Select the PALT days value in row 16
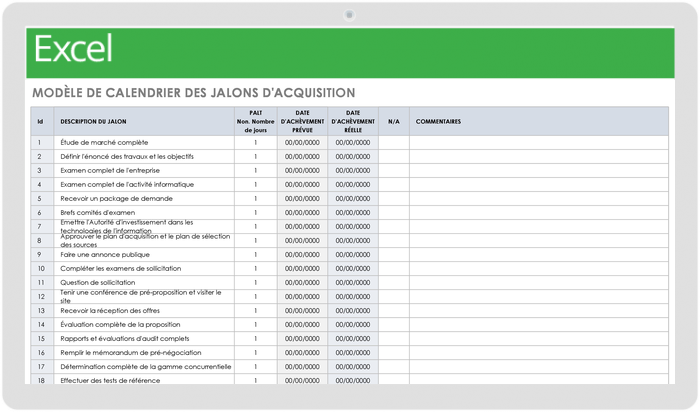 click(256, 353)
